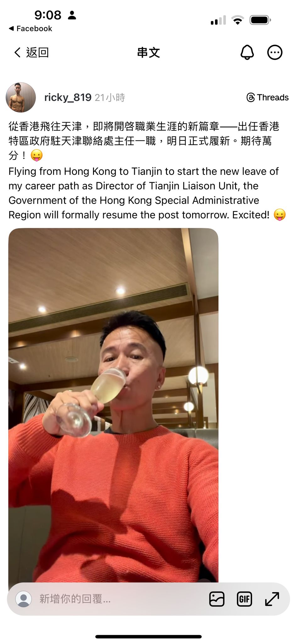Tap the Threads logo badge
297x644 pixels.
[x=267, y=97]
